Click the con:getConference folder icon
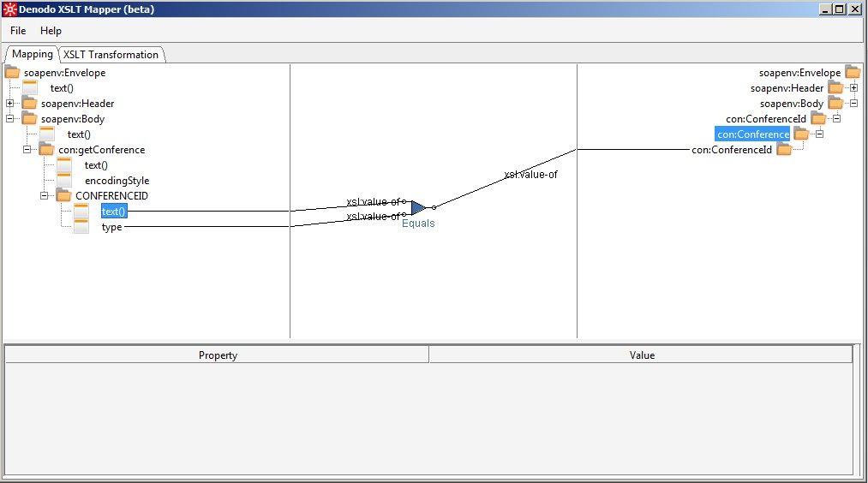This screenshot has height=483, width=868. point(46,150)
